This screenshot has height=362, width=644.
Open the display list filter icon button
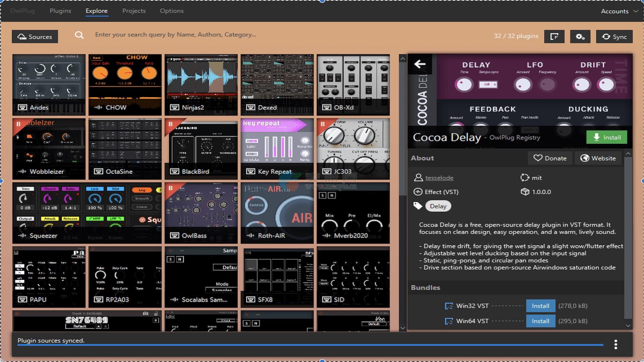click(x=554, y=37)
